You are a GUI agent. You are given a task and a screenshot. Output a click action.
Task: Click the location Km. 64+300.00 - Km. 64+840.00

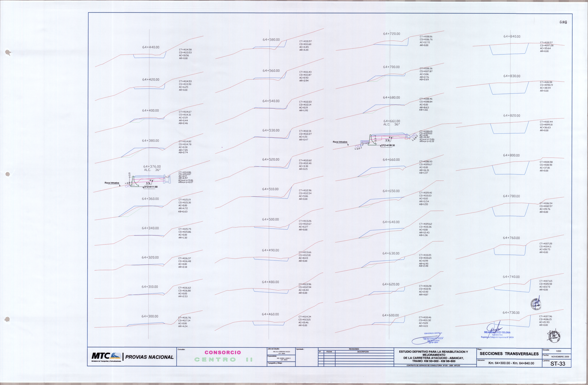[511, 363]
